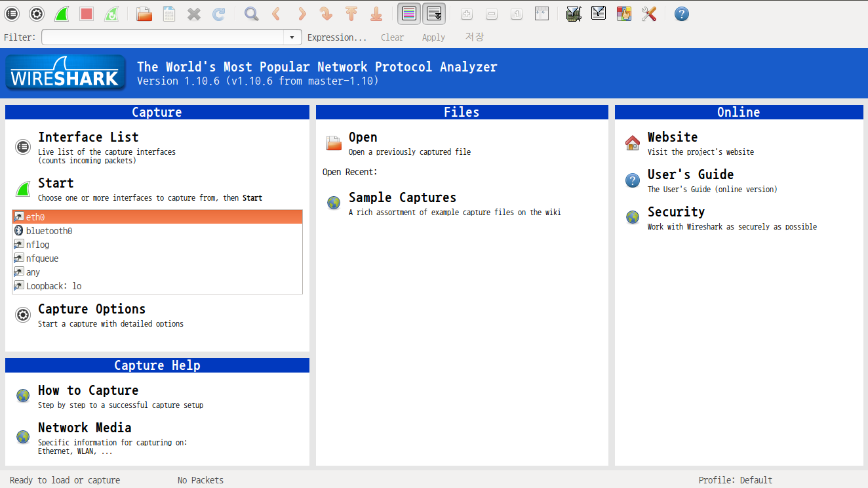Go forward in packet history
Image resolution: width=868 pixels, height=488 pixels.
click(301, 14)
